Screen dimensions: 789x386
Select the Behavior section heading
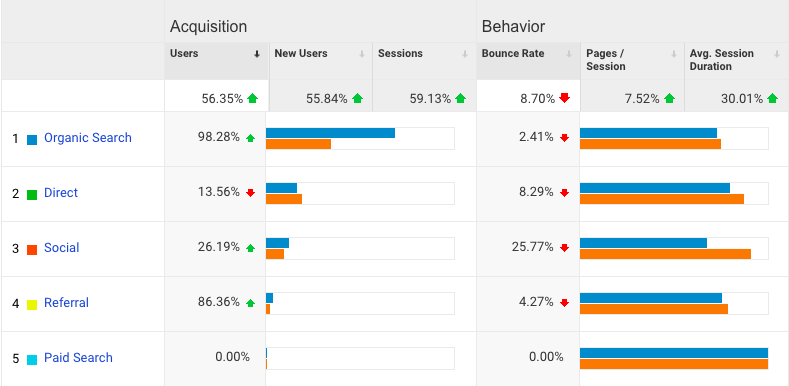513,26
